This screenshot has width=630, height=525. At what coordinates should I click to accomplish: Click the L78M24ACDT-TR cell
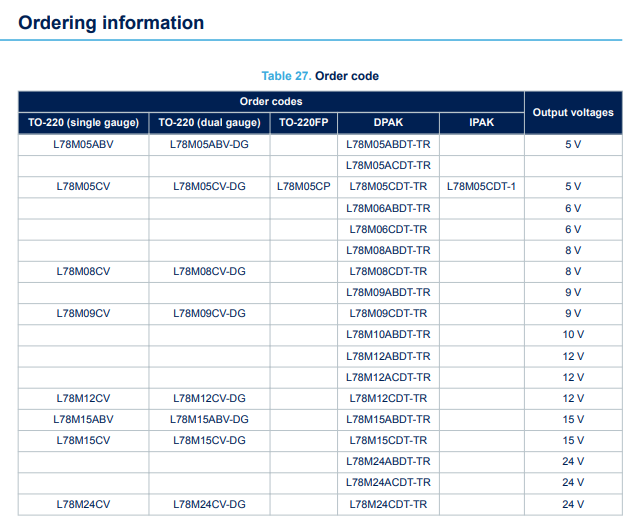coord(388,482)
